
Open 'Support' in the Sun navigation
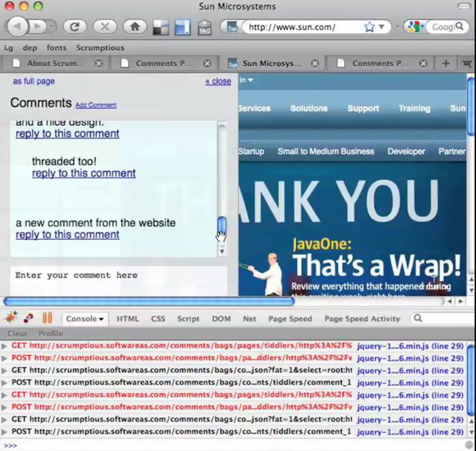363,108
